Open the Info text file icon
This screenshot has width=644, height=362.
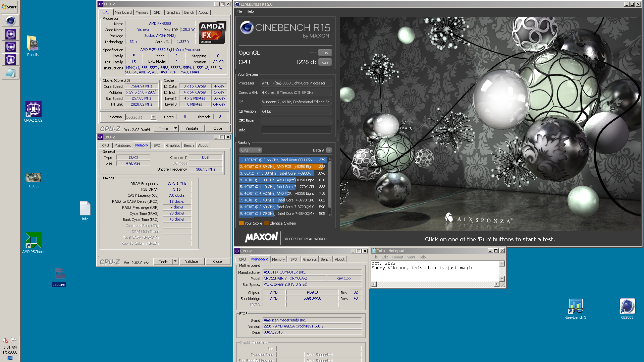tap(85, 211)
